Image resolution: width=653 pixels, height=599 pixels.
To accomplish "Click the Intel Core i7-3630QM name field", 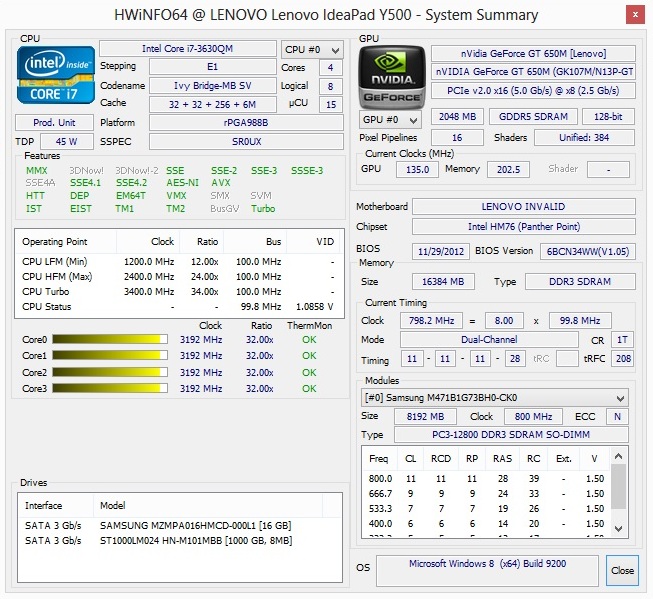I will [188, 49].
